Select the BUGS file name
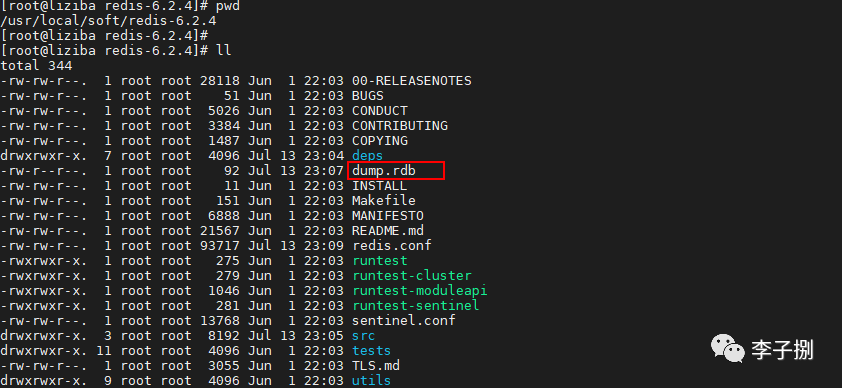The width and height of the screenshot is (842, 388). pyautogui.click(x=368, y=96)
